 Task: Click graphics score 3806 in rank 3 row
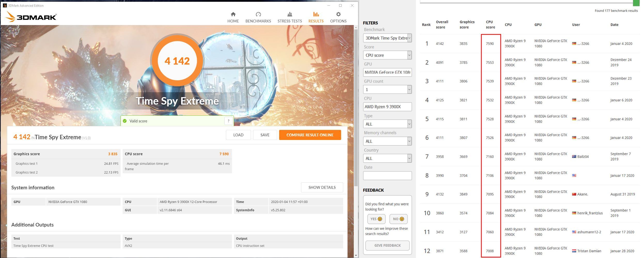pyautogui.click(x=464, y=81)
